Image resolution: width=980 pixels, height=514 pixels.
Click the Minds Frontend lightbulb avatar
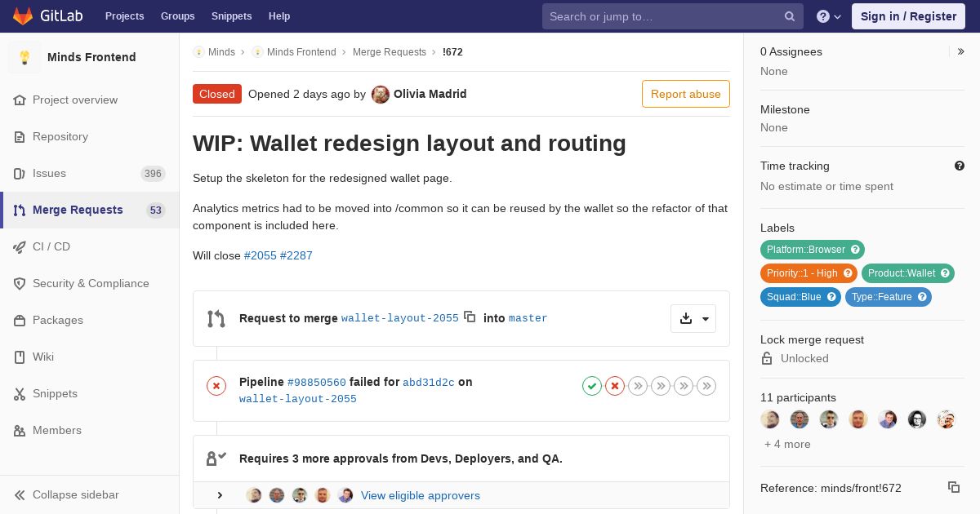tap(24, 57)
